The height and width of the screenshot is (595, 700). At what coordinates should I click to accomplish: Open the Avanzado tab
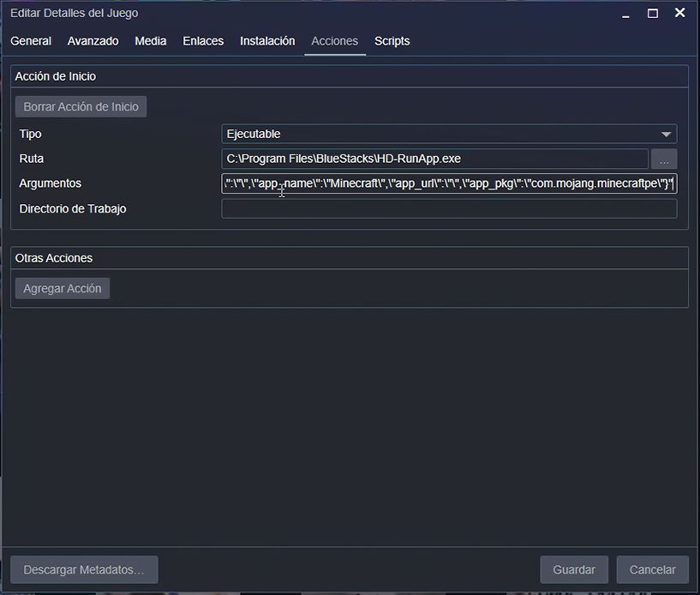pyautogui.click(x=93, y=40)
